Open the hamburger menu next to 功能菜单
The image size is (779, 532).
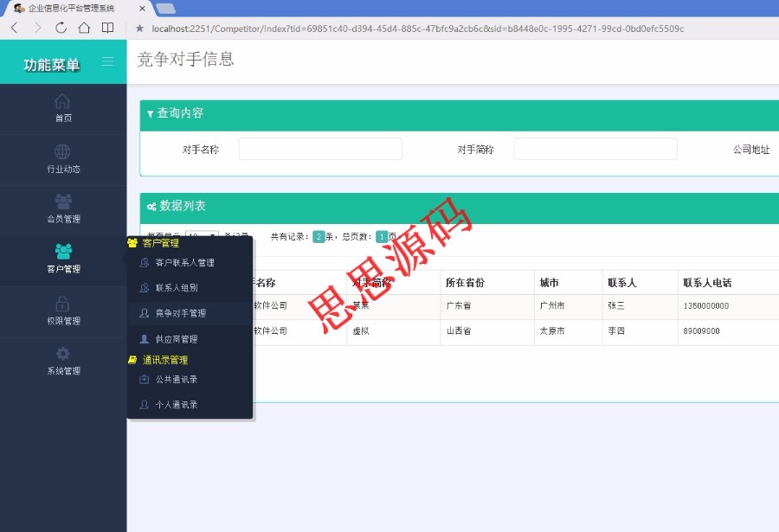pos(107,62)
